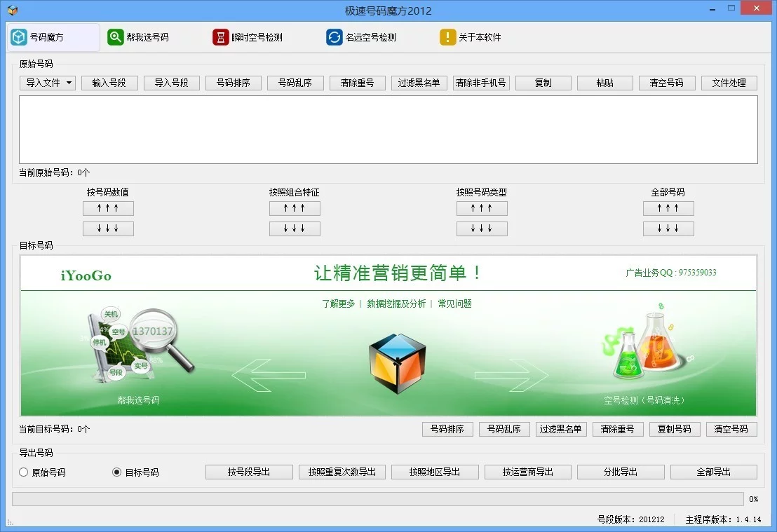Click 按照地区导出 button
Screen dimensions: 777x532
pyautogui.click(x=435, y=472)
